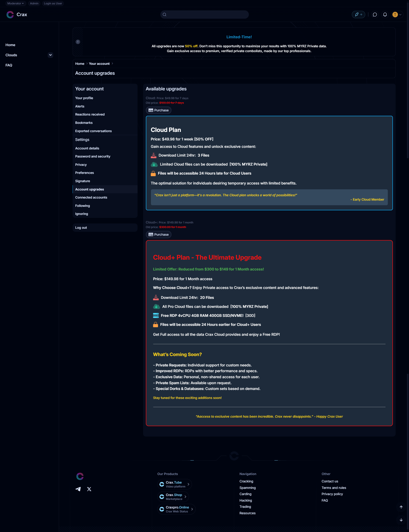This screenshot has height=532, width=409.
Task: Click Purchase for the Cloud+ upgrade
Action: click(x=159, y=235)
